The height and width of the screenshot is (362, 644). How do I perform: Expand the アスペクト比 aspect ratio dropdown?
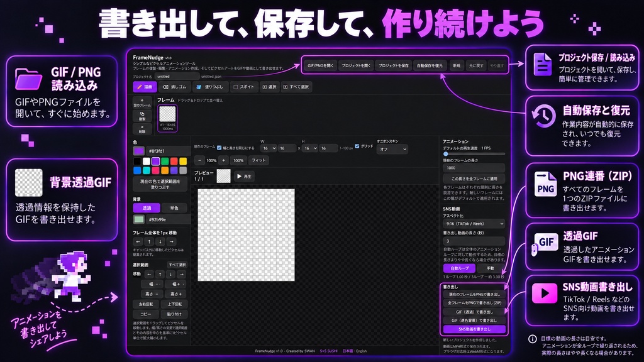474,224
